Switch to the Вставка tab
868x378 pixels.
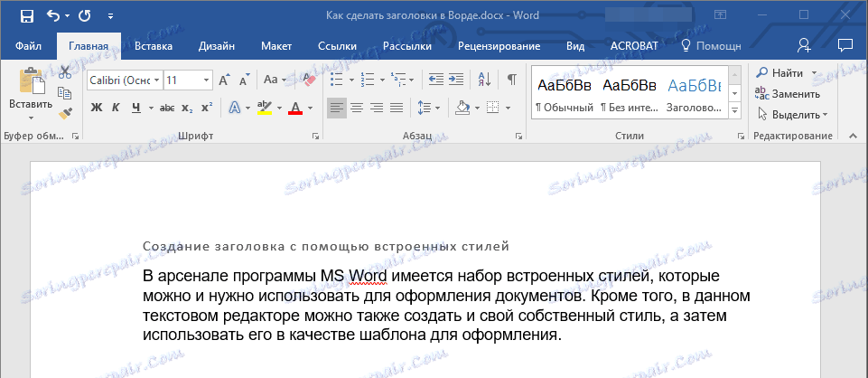pyautogui.click(x=154, y=46)
